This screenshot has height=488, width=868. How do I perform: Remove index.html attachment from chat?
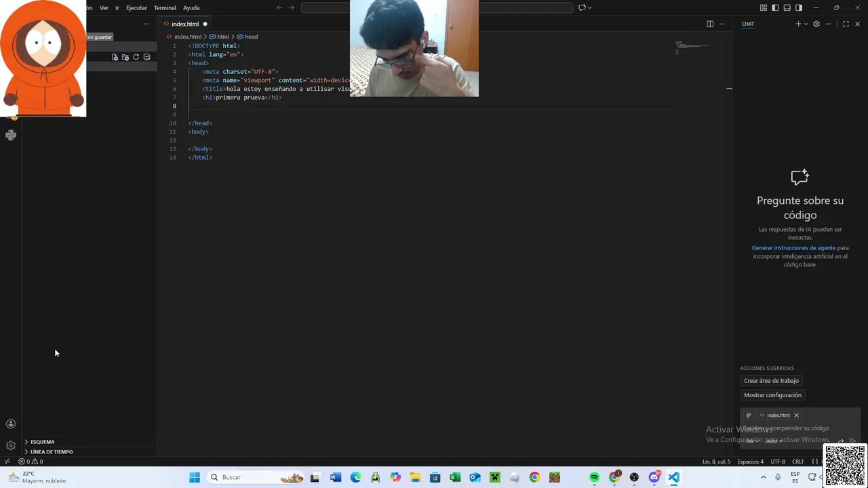(796, 415)
